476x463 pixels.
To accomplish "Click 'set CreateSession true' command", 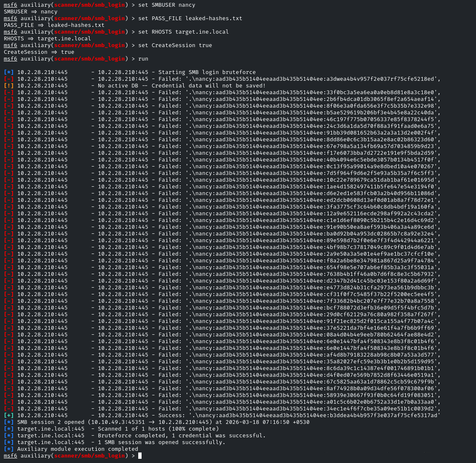I will click(175, 45).
